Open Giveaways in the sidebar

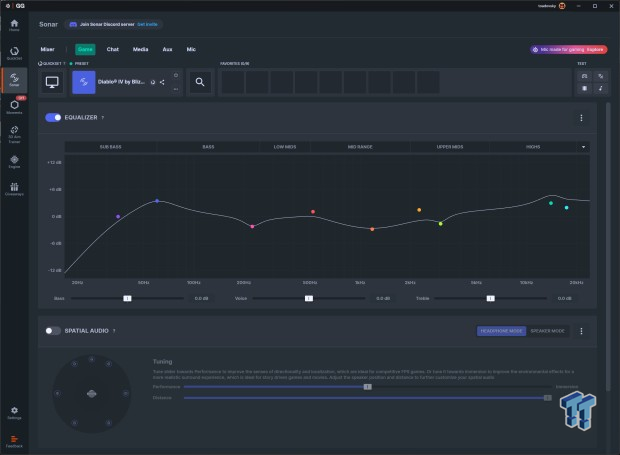(x=14, y=189)
